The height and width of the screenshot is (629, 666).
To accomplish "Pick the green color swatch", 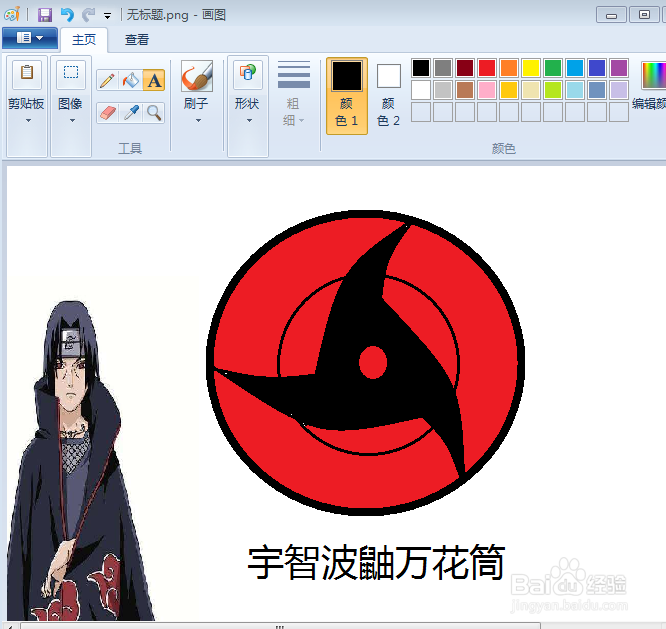I will pos(553,68).
